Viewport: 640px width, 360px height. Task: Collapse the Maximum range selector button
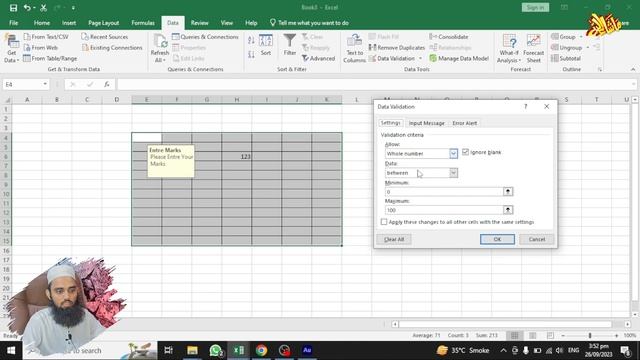(x=508, y=210)
